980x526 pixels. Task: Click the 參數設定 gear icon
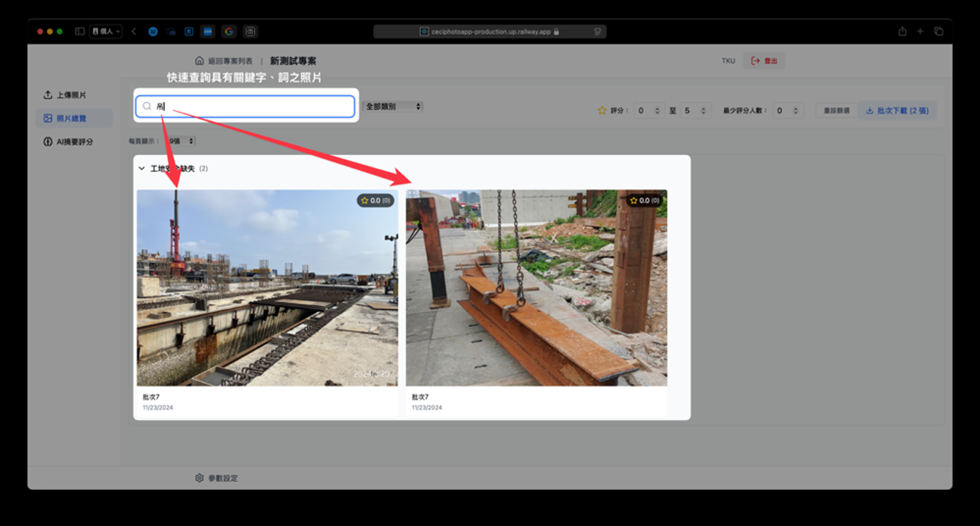[x=199, y=478]
